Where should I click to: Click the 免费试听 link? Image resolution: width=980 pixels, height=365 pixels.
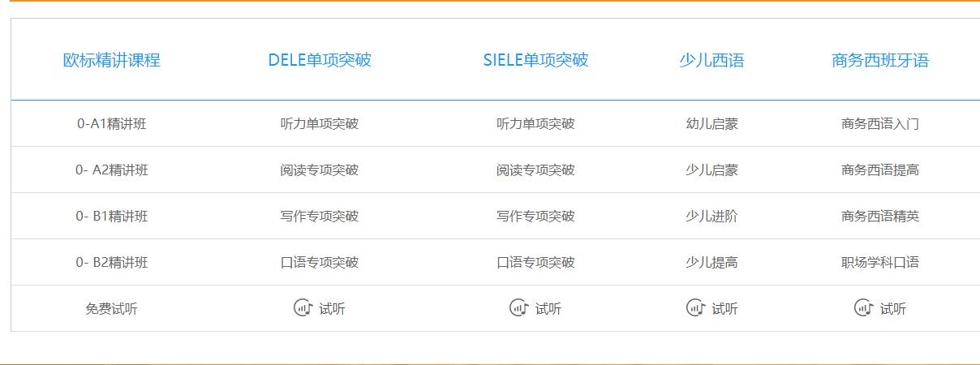(x=112, y=308)
